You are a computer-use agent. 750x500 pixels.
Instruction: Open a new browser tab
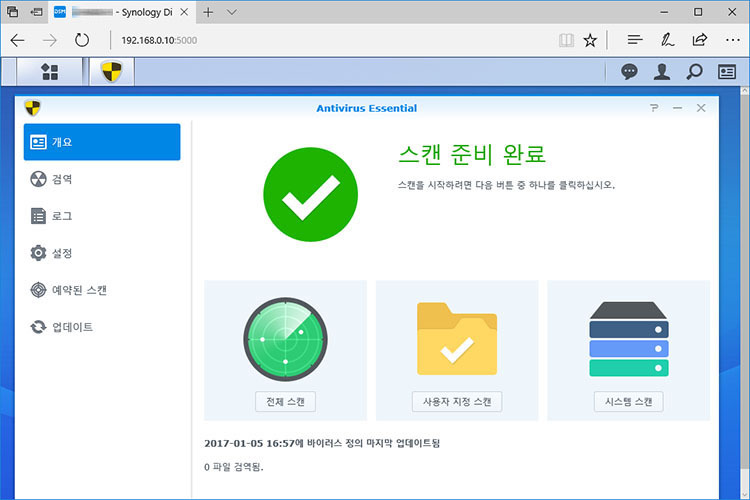pos(208,12)
